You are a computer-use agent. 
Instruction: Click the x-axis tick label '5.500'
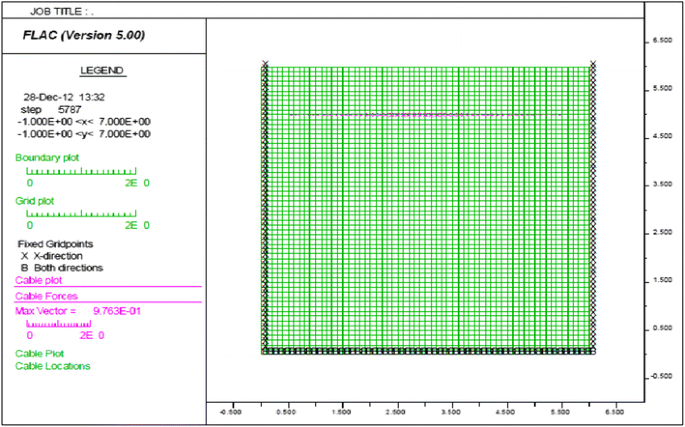coord(562,412)
